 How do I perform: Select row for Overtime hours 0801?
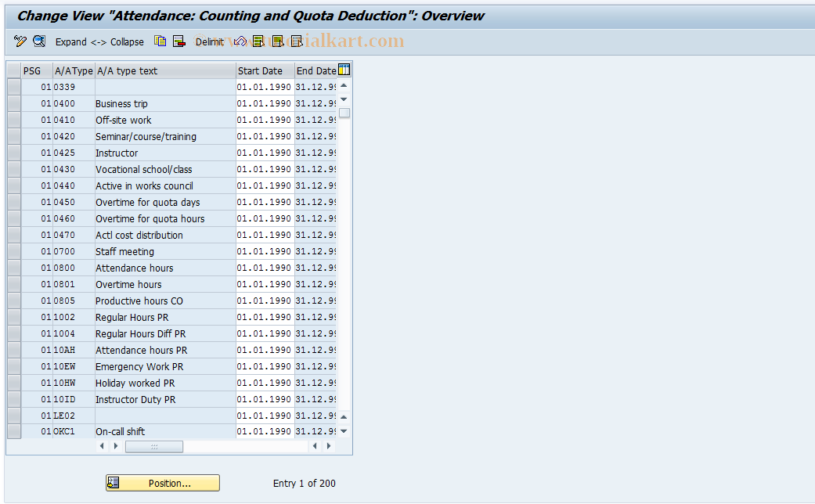click(x=14, y=284)
